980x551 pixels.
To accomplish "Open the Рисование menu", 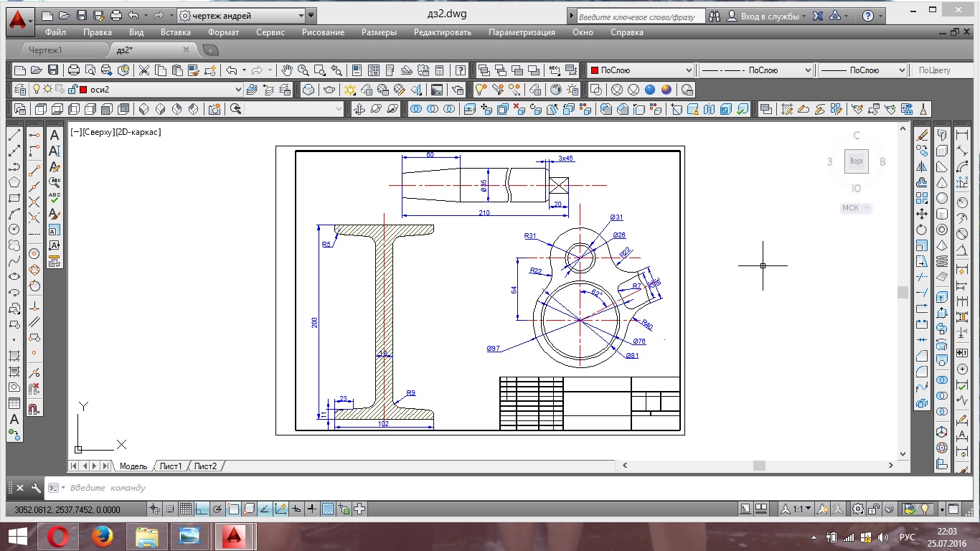I will tap(323, 32).
